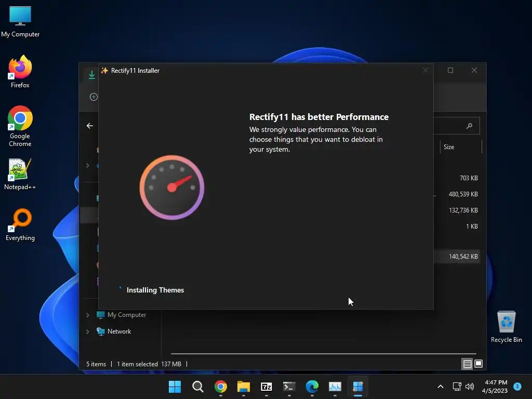Click the speedometer performance graphic
This screenshot has width=532, height=399.
pyautogui.click(x=172, y=187)
